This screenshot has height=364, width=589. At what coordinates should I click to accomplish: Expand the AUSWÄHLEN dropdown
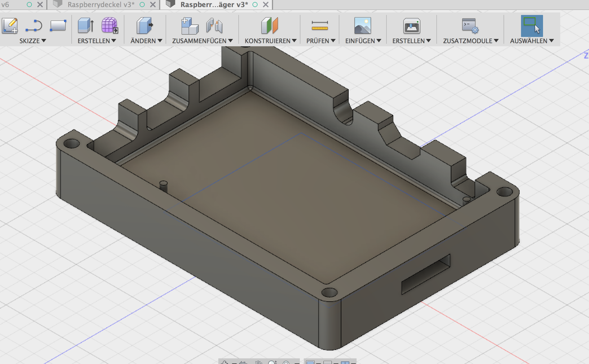[532, 41]
